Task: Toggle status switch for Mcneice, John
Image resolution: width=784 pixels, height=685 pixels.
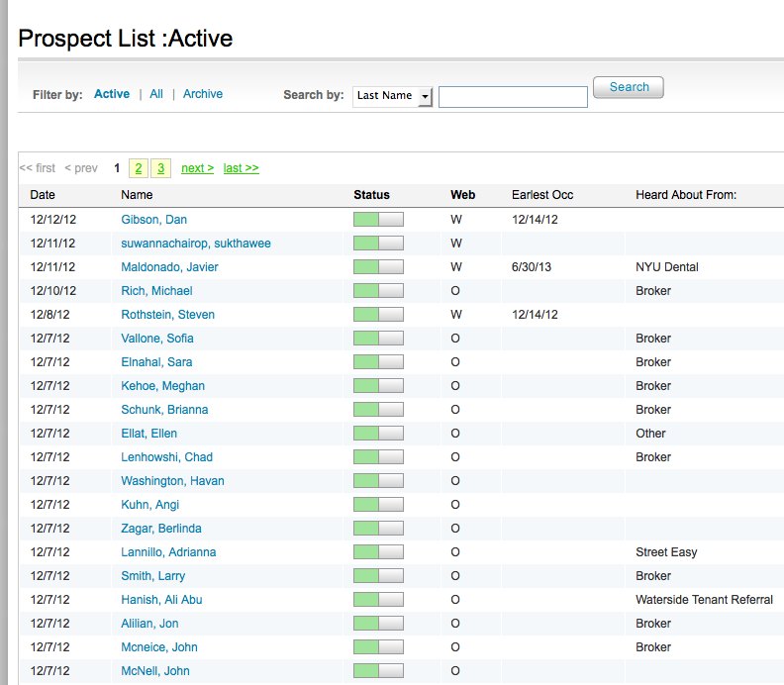Action: [378, 647]
